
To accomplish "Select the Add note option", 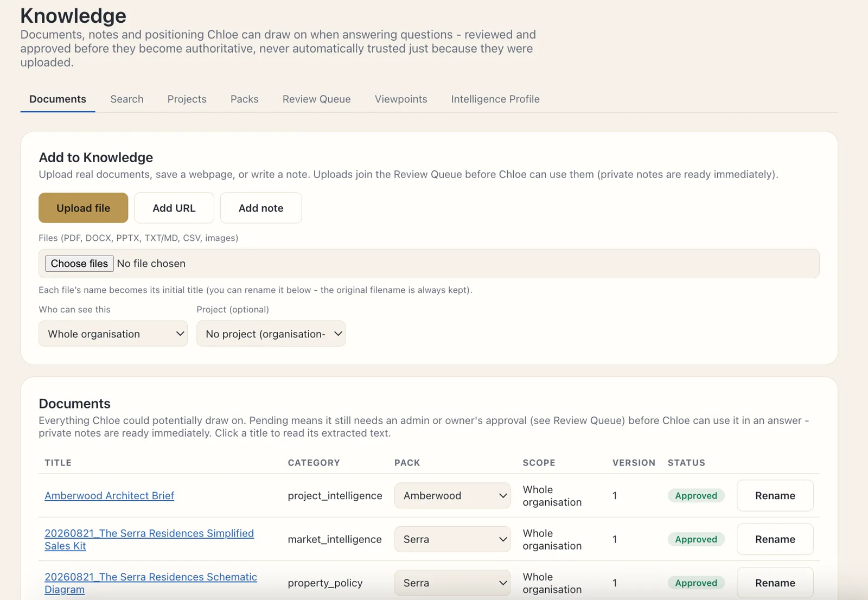I will click(261, 208).
